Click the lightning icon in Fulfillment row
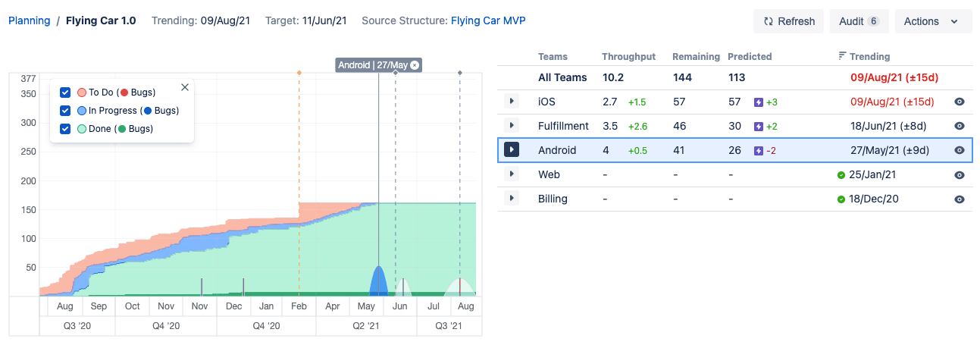 (759, 126)
